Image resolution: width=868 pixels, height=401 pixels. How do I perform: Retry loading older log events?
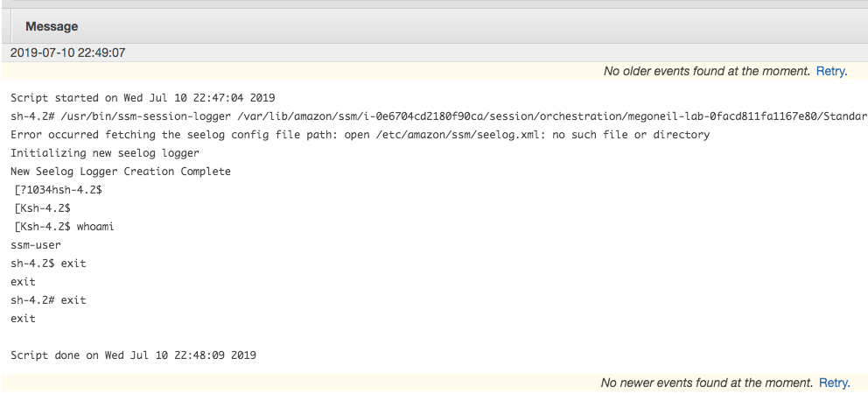pyautogui.click(x=831, y=72)
